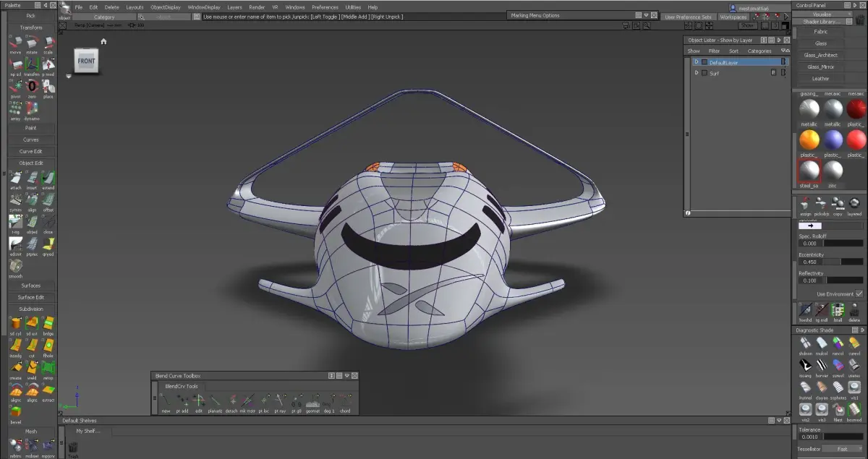Enable the isoang diagnostic shade
This screenshot has width=868, height=459.
(x=805, y=368)
